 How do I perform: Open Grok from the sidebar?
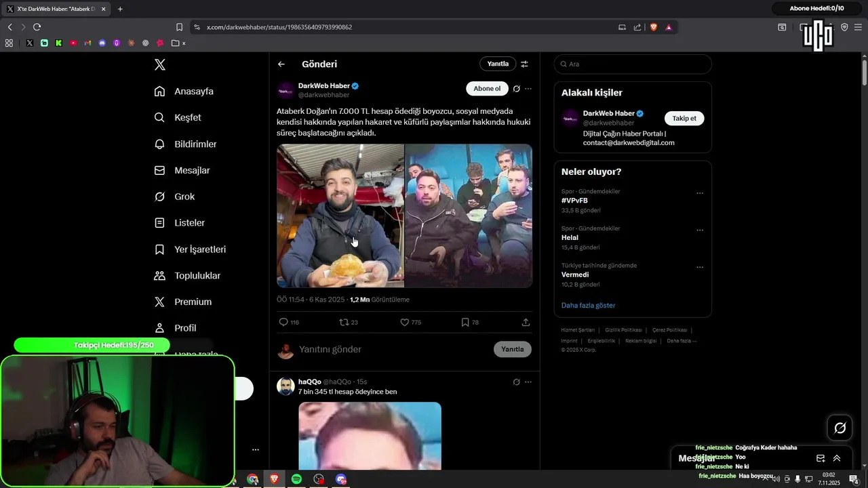tap(174, 197)
